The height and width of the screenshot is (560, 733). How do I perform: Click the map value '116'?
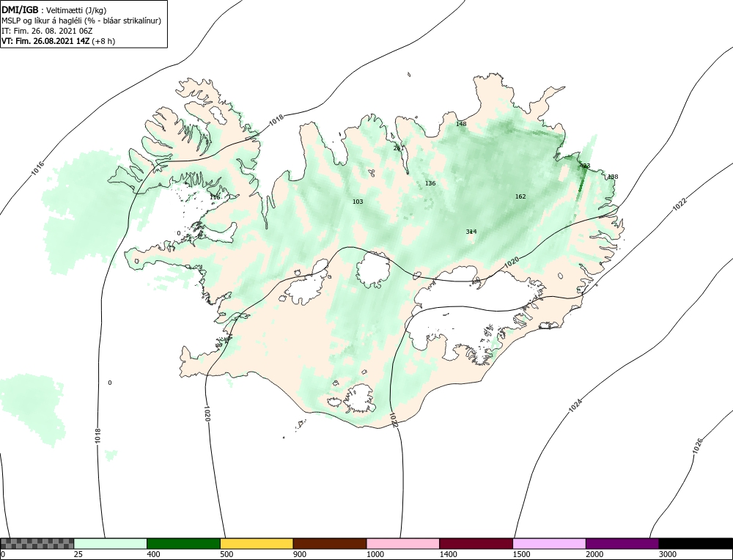(215, 197)
